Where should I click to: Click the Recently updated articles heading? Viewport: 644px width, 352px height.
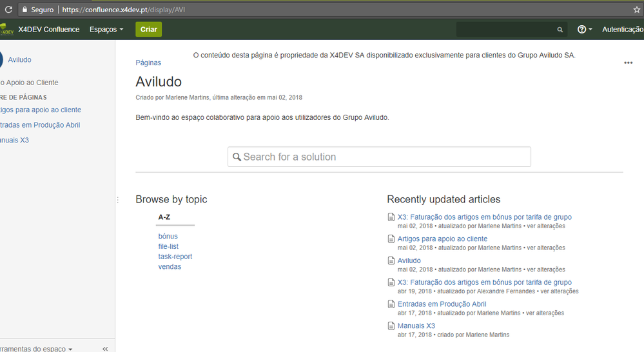pyautogui.click(x=444, y=199)
